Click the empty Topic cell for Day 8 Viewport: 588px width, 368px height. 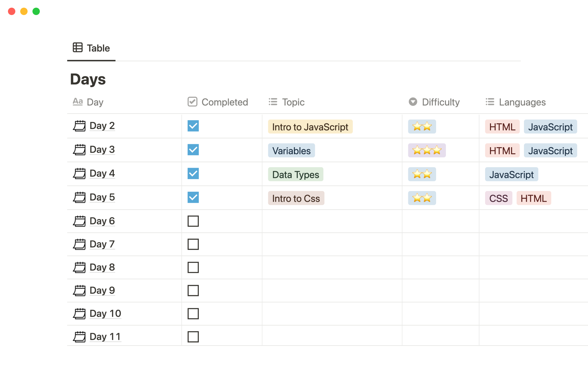click(332, 267)
